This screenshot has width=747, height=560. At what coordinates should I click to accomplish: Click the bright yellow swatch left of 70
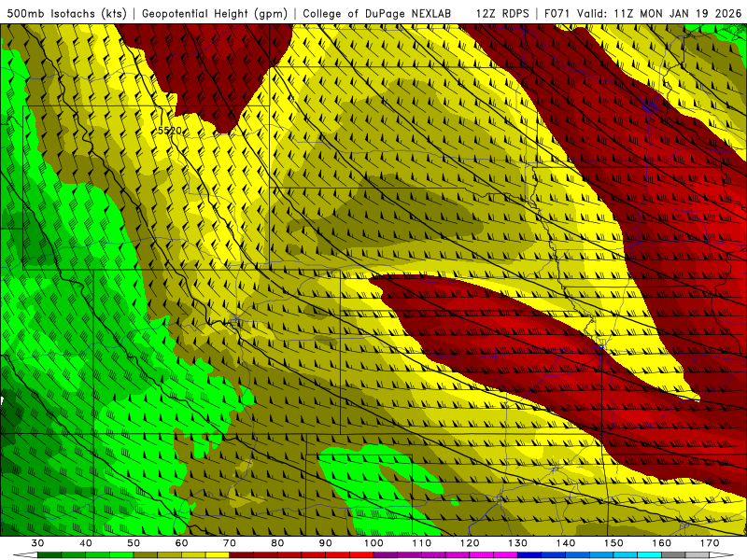coord(218,555)
